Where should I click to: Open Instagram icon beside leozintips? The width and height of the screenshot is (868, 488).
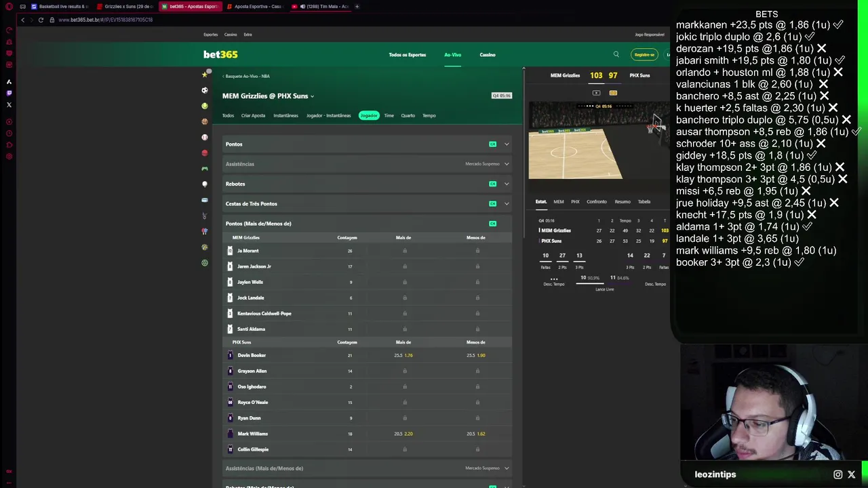[837, 474]
